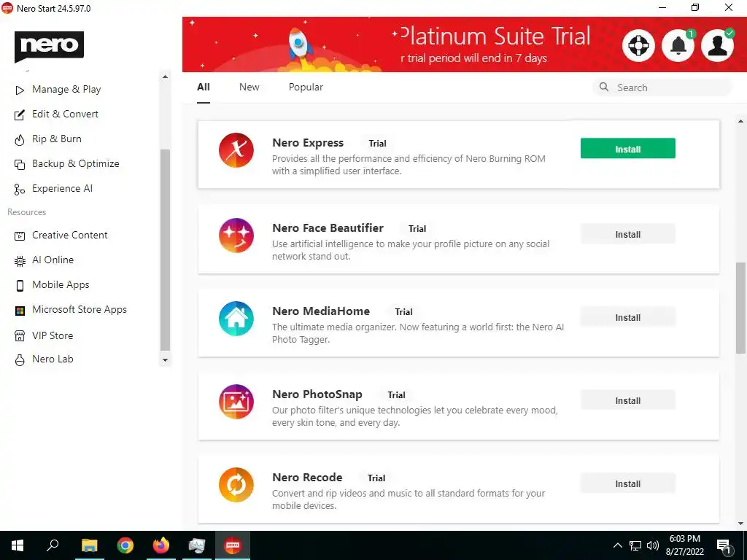Open Edit & Convert in sidebar
This screenshot has width=747, height=560.
pyautogui.click(x=65, y=114)
